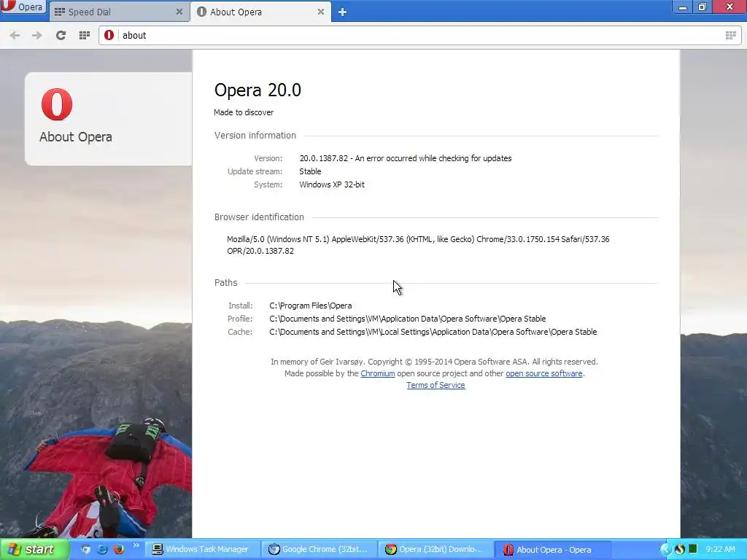This screenshot has width=747, height=560.
Task: Open Speed Dial grid from toolbar
Action: tap(85, 35)
